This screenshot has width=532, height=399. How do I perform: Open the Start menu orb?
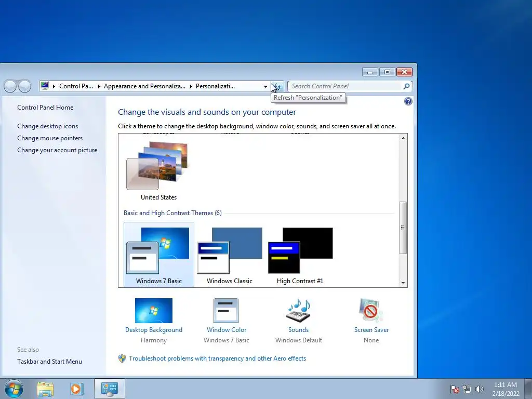[x=13, y=389]
